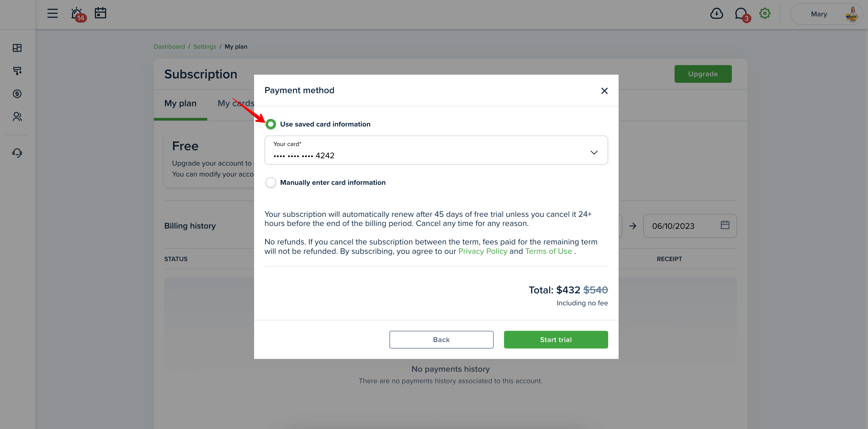Open the green settings gear icon
This screenshot has height=429, width=868.
pyautogui.click(x=765, y=14)
